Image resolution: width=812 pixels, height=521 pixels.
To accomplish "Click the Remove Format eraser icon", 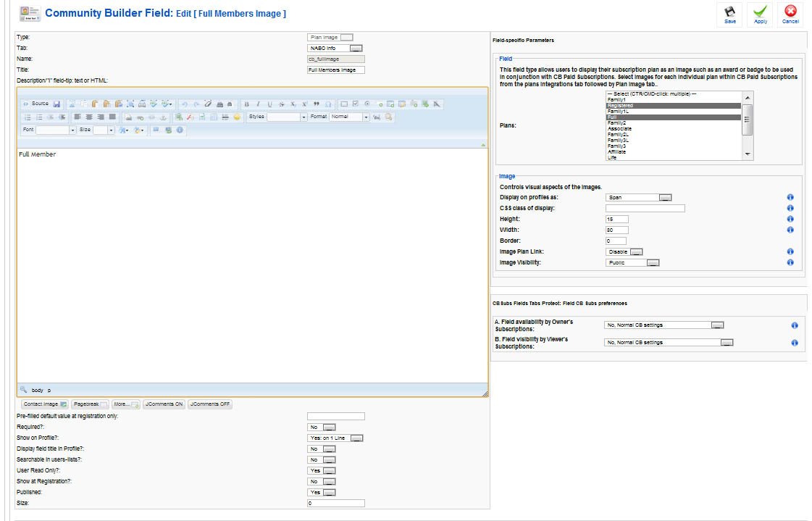I will pyautogui.click(x=208, y=104).
